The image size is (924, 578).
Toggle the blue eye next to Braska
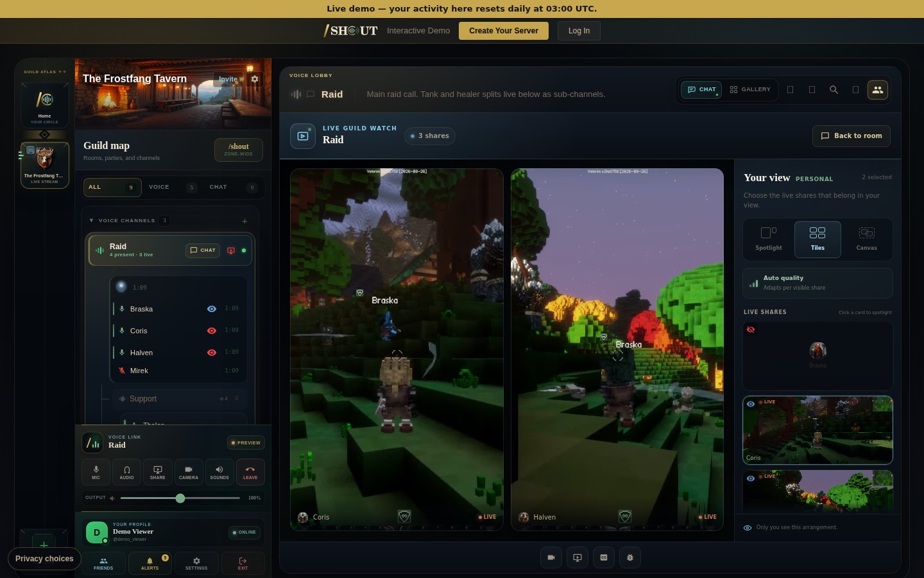(x=211, y=309)
